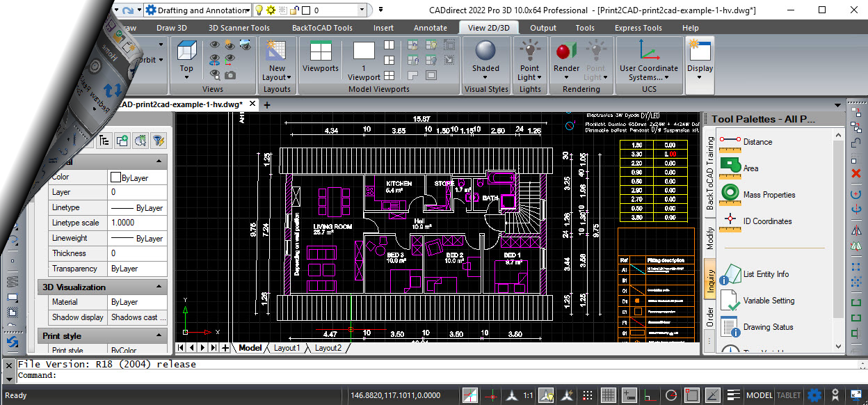Click the layer lightbulb on/off icon

[259, 10]
